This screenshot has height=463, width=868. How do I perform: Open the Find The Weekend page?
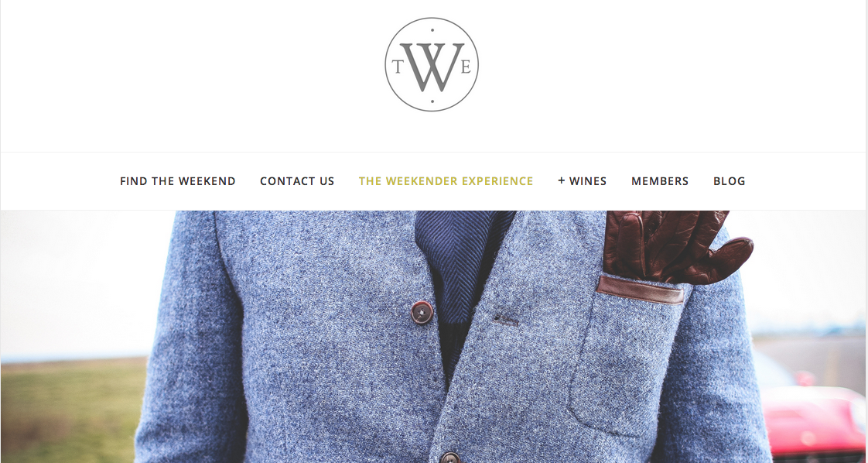tap(178, 181)
